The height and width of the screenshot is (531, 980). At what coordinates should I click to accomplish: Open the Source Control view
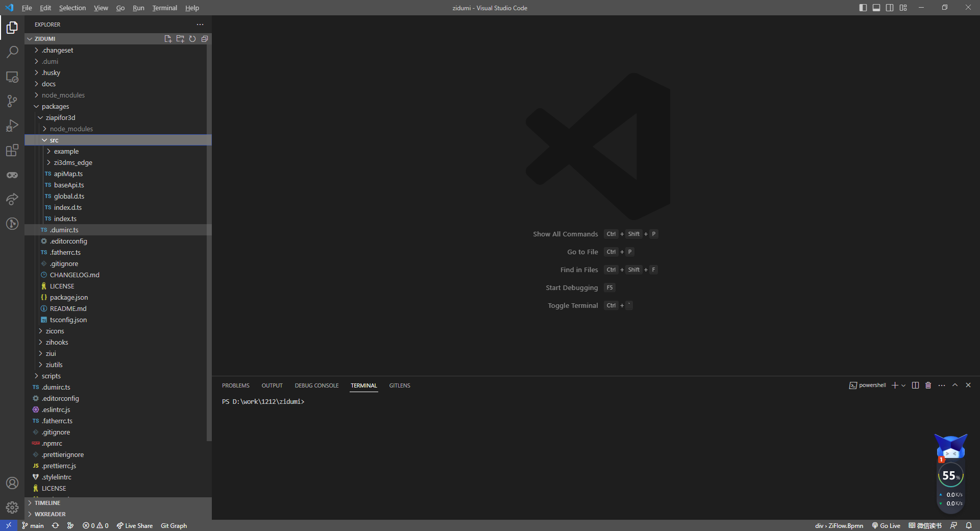[12, 101]
